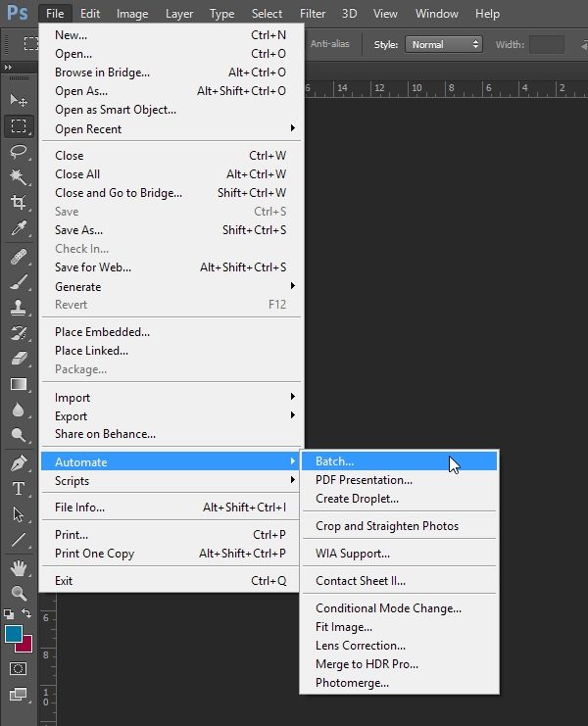
Task: Reset default foreground and background colors
Action: pos(9,614)
